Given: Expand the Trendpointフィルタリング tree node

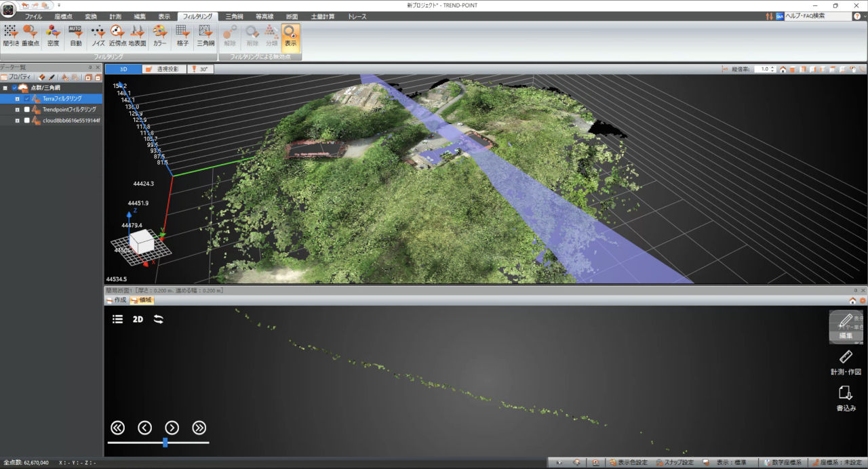Looking at the screenshot, I should pos(18,109).
